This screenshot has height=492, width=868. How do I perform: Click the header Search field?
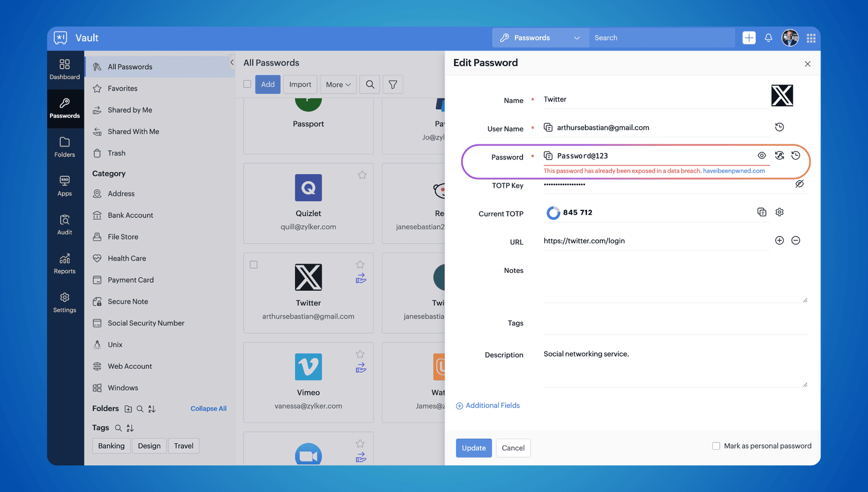click(662, 38)
